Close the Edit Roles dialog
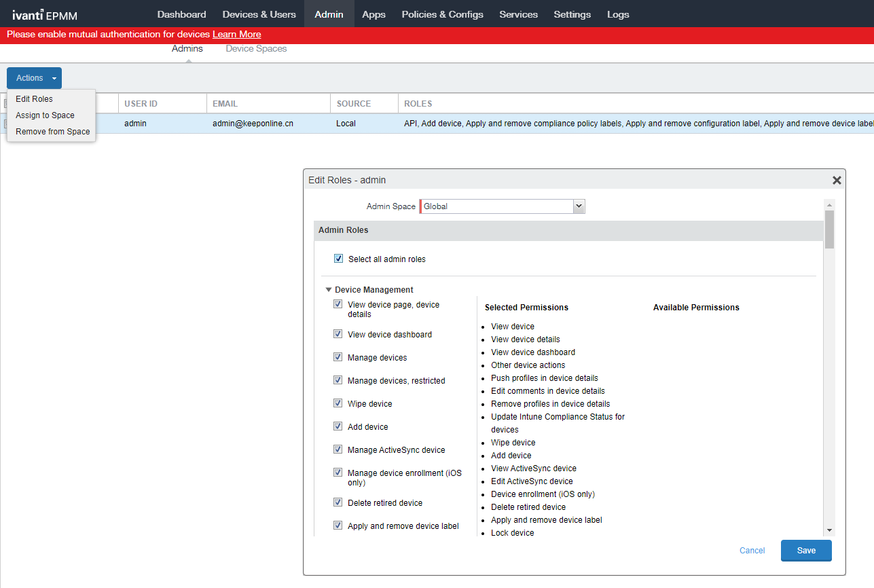 coord(837,180)
